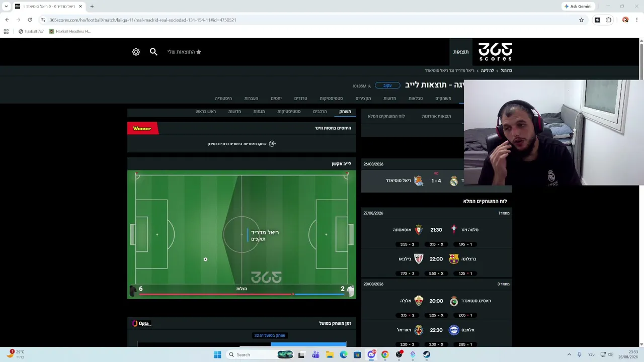Select odds 7.70 for Bilbao win
This screenshot has width=644, height=362.
coord(407,274)
